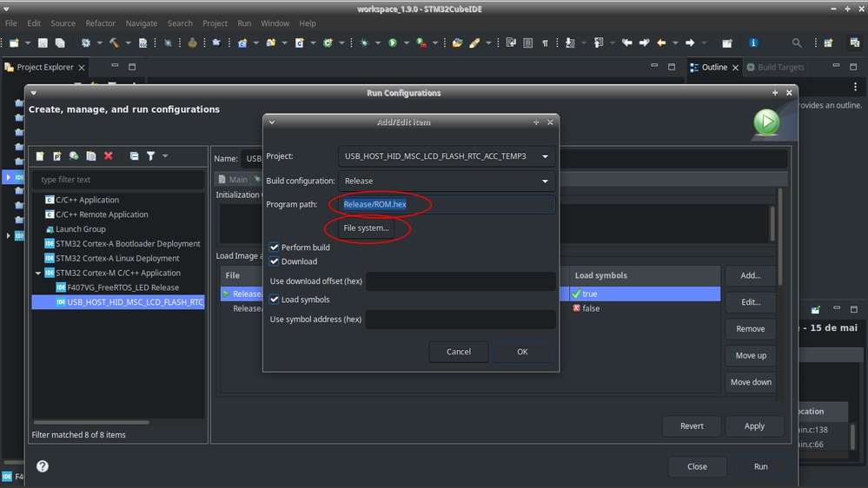The height and width of the screenshot is (488, 868).
Task: Click the filter funnel icon in Run Configurations
Action: [x=150, y=156]
